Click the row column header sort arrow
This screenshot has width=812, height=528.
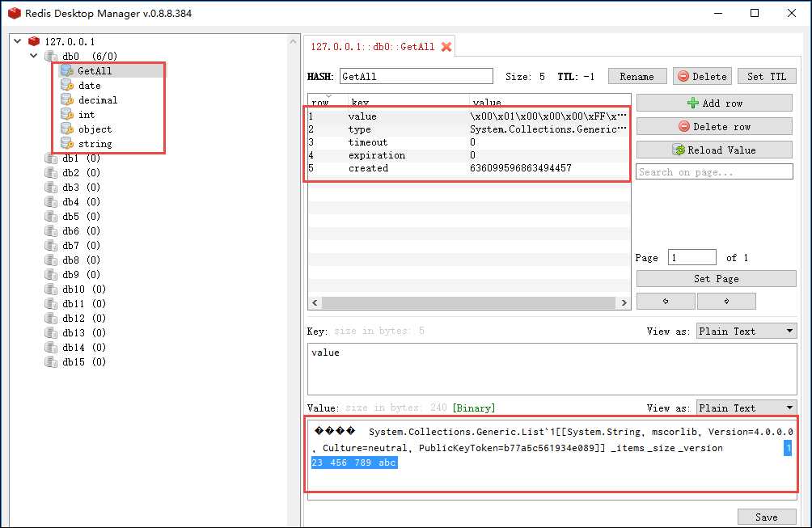(x=328, y=95)
